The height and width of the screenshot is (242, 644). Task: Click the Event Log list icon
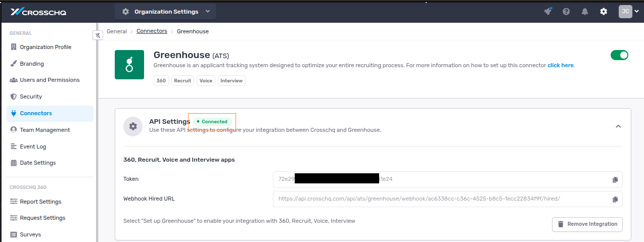coord(14,147)
